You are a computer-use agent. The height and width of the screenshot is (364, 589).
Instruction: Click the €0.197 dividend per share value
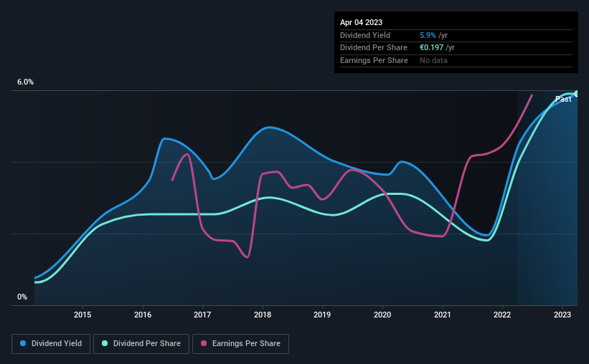[x=432, y=48]
